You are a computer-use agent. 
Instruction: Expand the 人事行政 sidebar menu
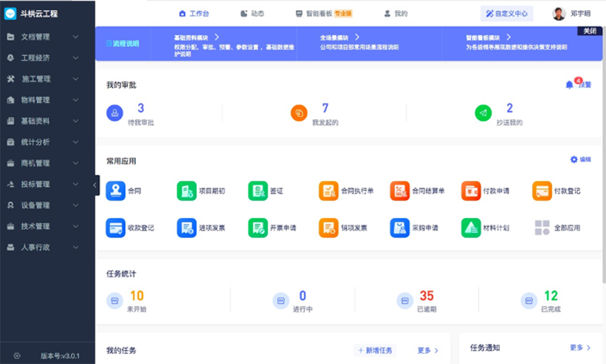point(47,247)
